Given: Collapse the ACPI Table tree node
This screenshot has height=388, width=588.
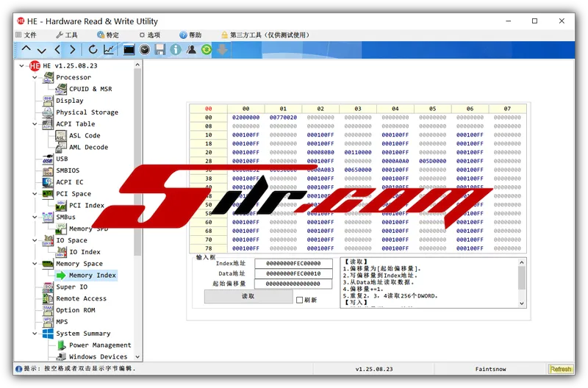Looking at the screenshot, I should [35, 123].
